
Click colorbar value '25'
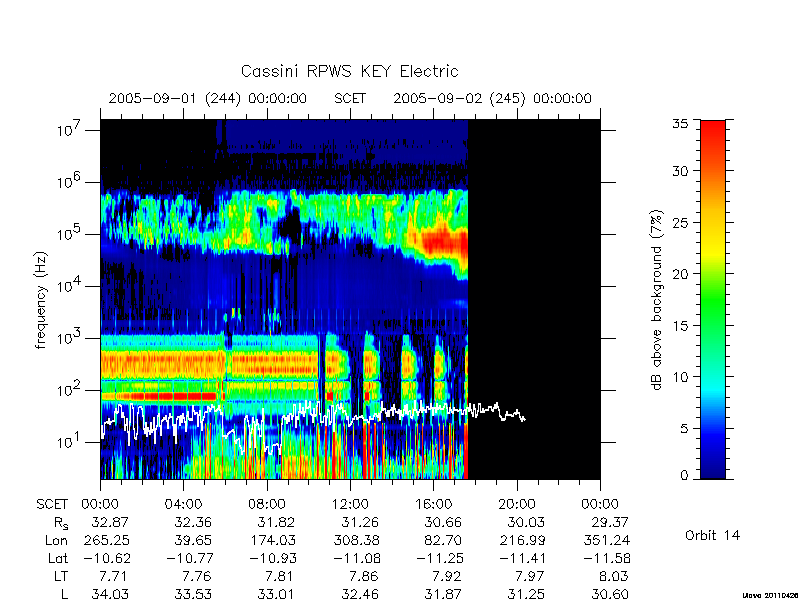point(680,222)
